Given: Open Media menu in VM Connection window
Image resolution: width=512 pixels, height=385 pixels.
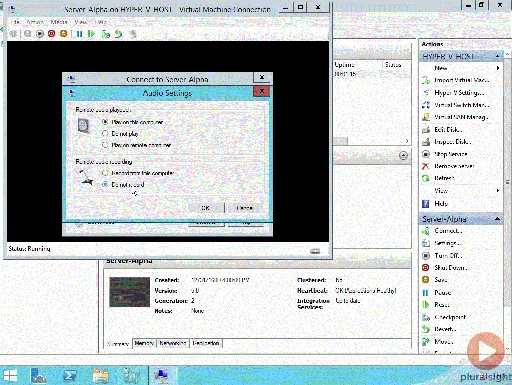Looking at the screenshot, I should [59, 22].
